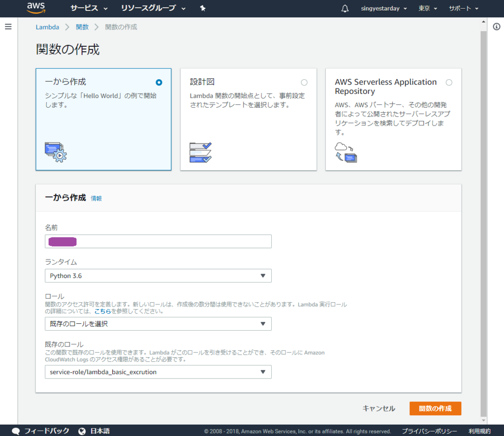Image resolution: width=504 pixels, height=436 pixels.
Task: Click the 名前 function name input field
Action: pos(158,241)
